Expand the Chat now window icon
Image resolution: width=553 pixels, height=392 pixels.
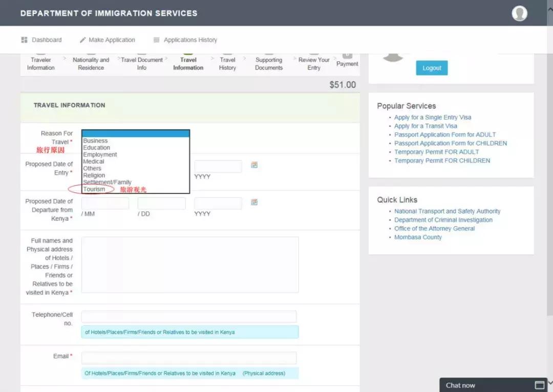(539, 385)
